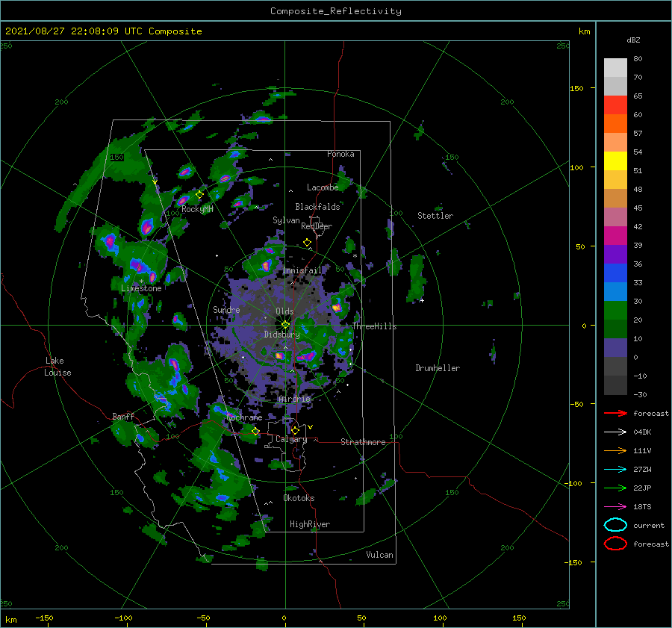Click the dBZ legend heading
This screenshot has width=672, height=628.
tap(633, 40)
